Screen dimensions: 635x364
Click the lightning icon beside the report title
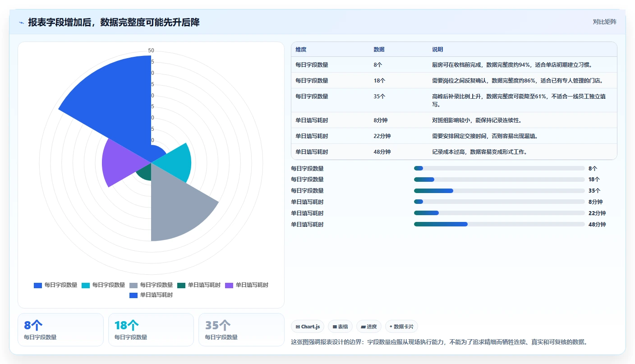22,23
